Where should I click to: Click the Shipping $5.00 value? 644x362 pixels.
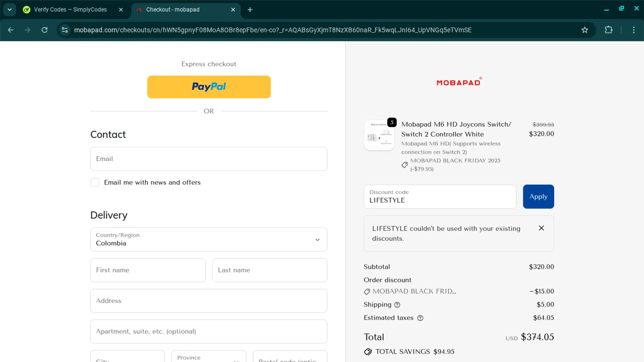click(x=545, y=304)
